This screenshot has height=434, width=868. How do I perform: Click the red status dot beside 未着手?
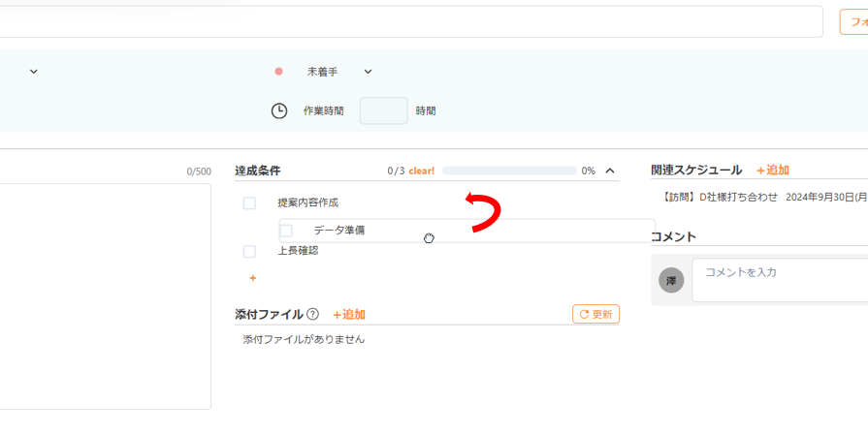click(278, 72)
